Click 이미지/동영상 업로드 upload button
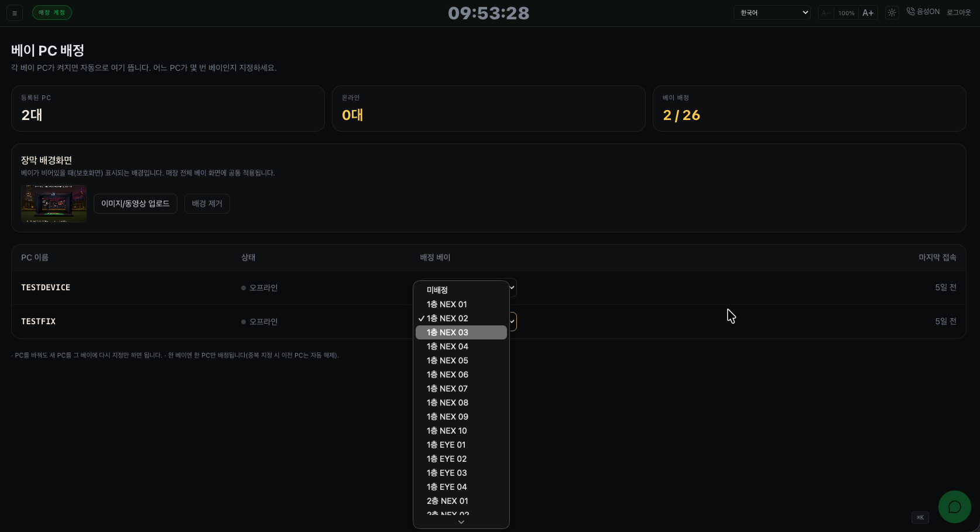This screenshot has width=980, height=532. 135,204
